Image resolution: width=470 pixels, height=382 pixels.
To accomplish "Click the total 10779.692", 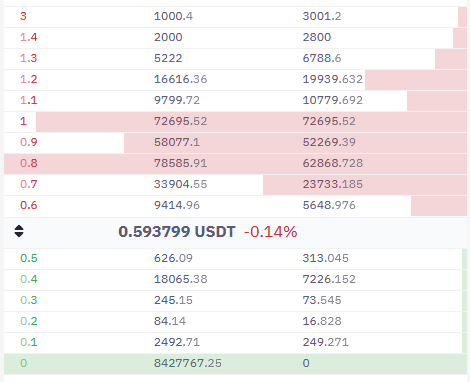I will [333, 100].
